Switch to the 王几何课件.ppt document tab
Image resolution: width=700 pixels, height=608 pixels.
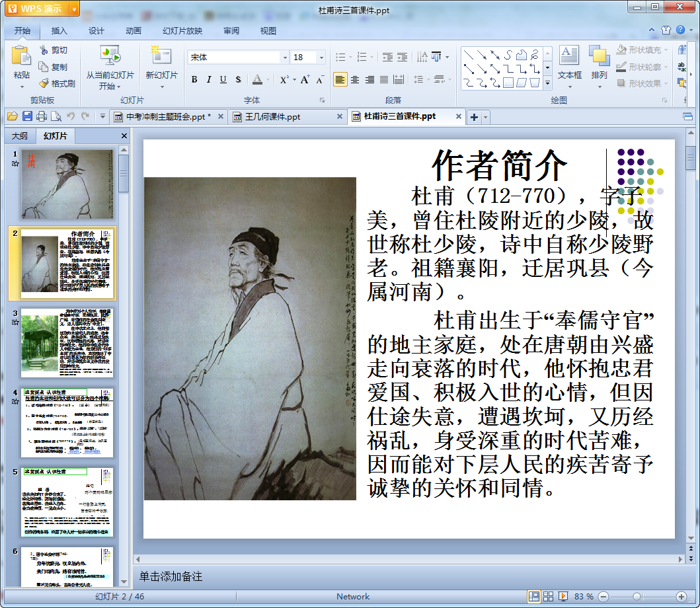coord(272,117)
